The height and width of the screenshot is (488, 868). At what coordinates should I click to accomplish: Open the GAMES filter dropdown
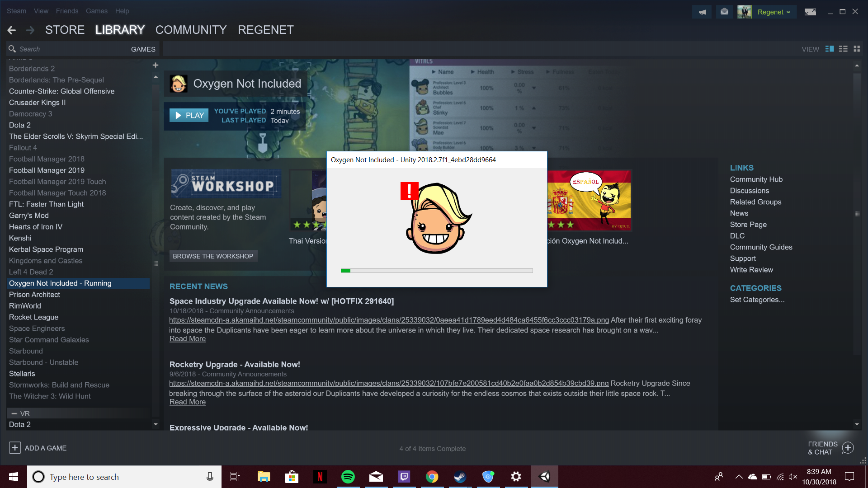tap(143, 49)
